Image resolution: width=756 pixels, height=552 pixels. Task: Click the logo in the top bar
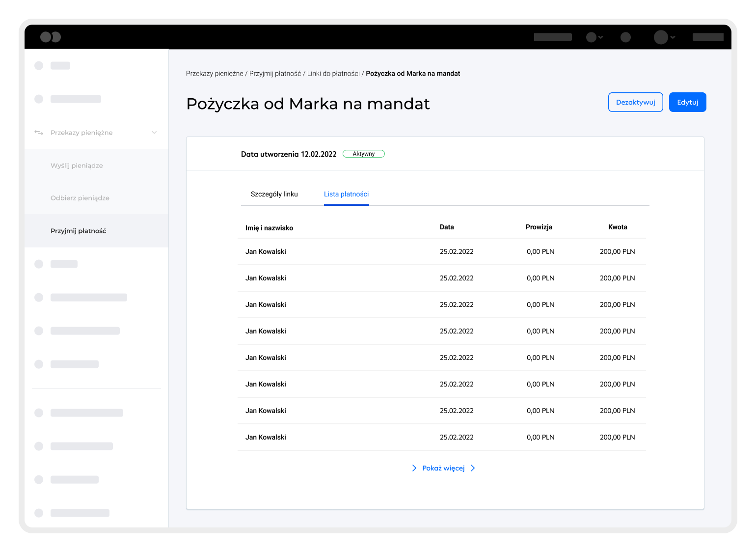tap(50, 37)
